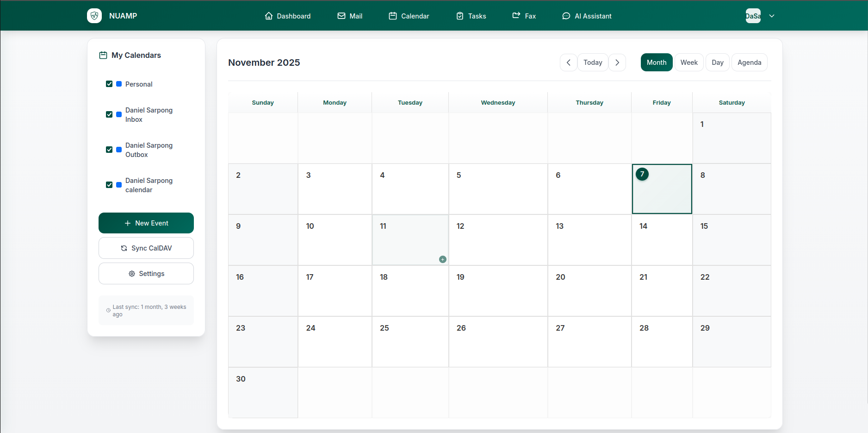Select November 24 day cell
Screen dimensions: 868x433
pyautogui.click(x=335, y=342)
